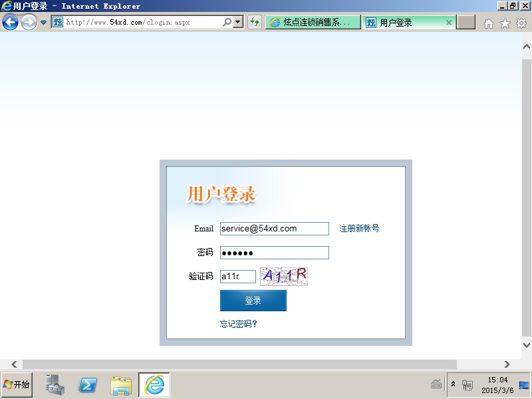Close the 用户登录 tab

[449, 23]
